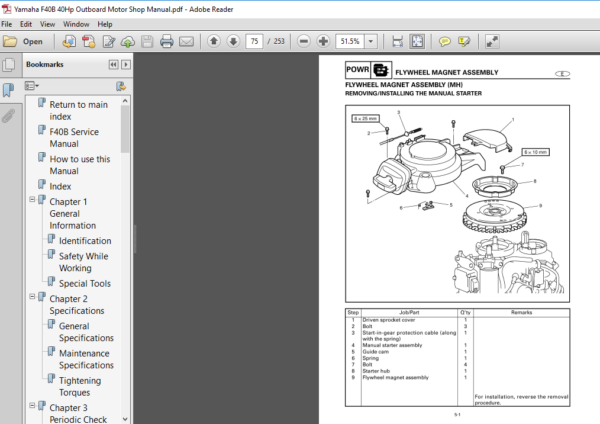Image resolution: width=600 pixels, height=424 pixels.
Task: Add a sticky note comment
Action: [444, 41]
